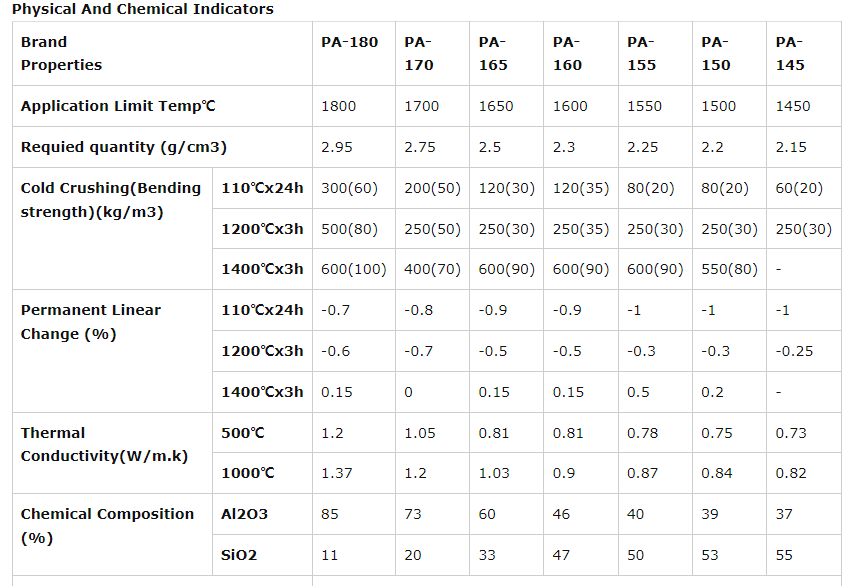Click the Requied quantity (g/cm3) row label

point(123,147)
